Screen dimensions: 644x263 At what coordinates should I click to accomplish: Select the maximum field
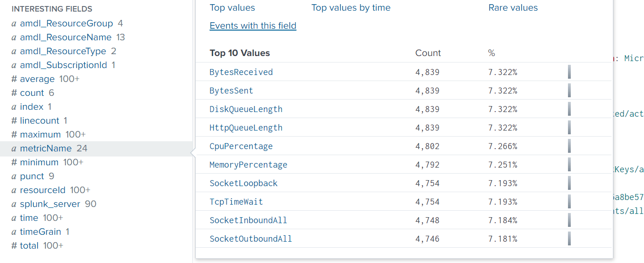[x=40, y=135]
